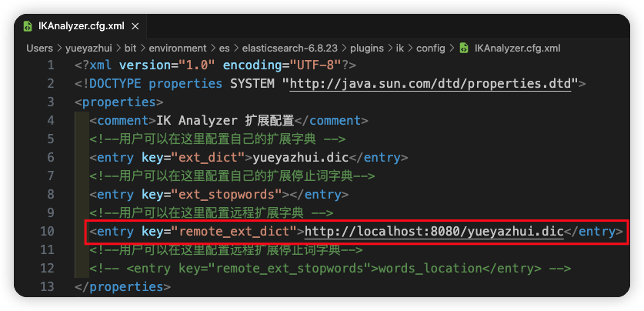Open the plugins breadcrumb segment
This screenshot has width=644, height=311.
pyautogui.click(x=367, y=48)
